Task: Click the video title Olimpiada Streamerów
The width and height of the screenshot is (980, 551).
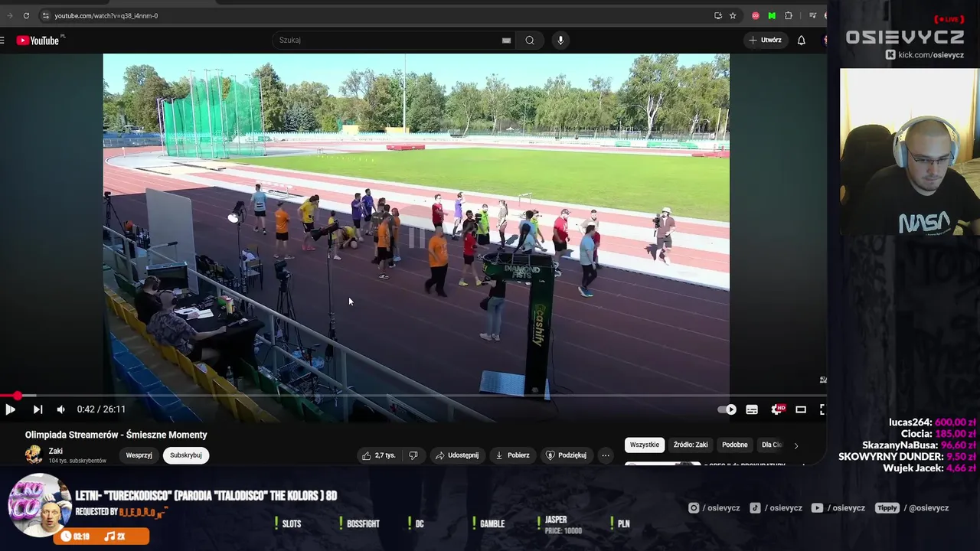Action: pos(116,435)
